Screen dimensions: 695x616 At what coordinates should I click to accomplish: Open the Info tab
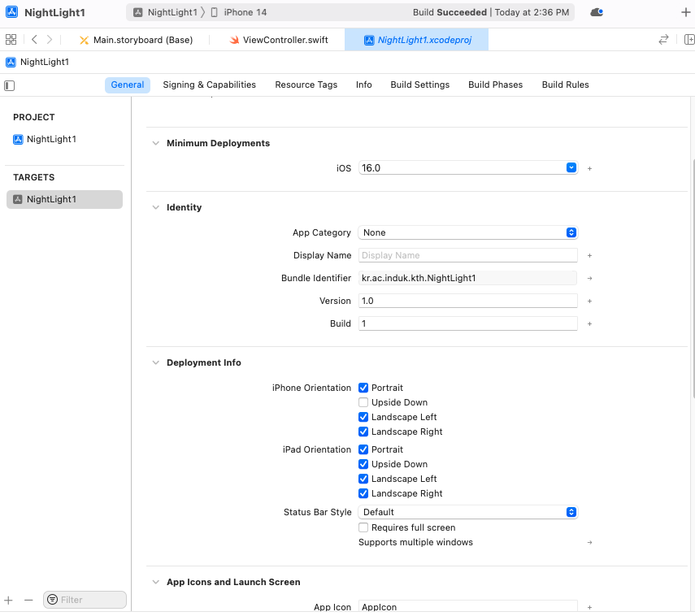[x=364, y=85]
